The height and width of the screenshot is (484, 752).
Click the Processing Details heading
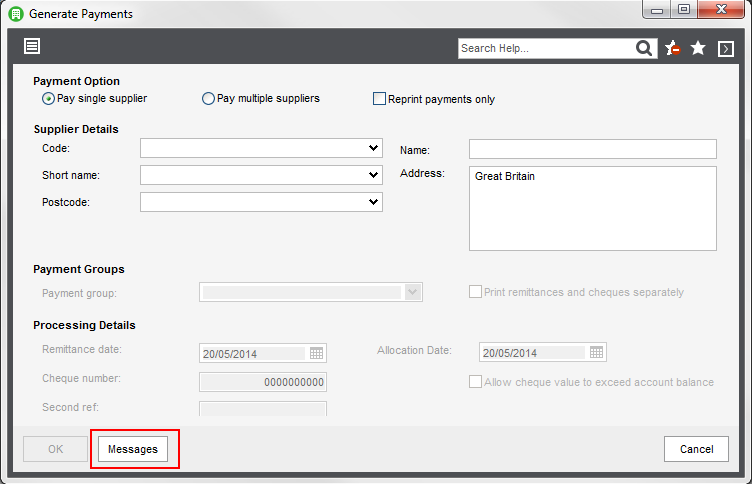pyautogui.click(x=84, y=325)
